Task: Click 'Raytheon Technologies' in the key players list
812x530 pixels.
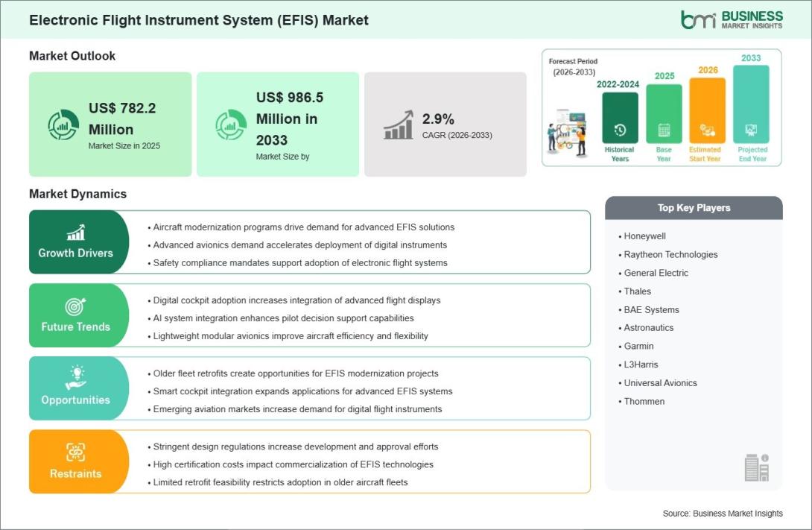Action: [x=670, y=254]
